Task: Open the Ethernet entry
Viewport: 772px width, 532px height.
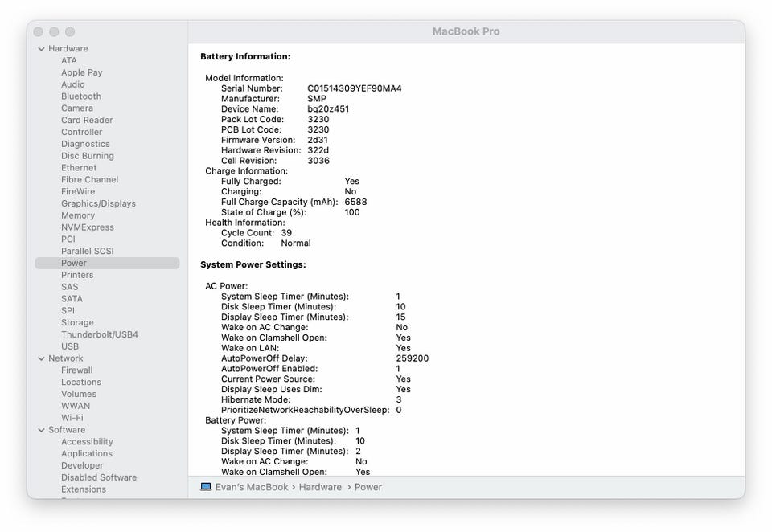Action: (x=79, y=168)
